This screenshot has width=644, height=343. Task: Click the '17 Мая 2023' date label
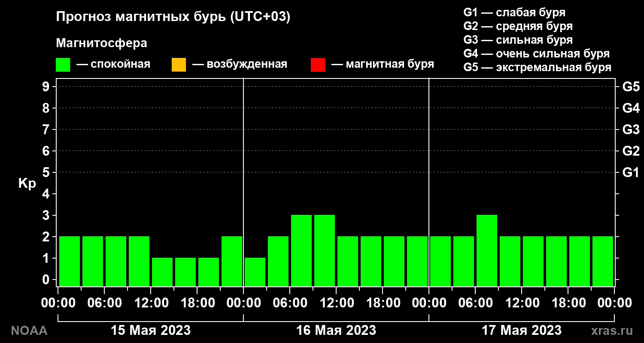(522, 331)
